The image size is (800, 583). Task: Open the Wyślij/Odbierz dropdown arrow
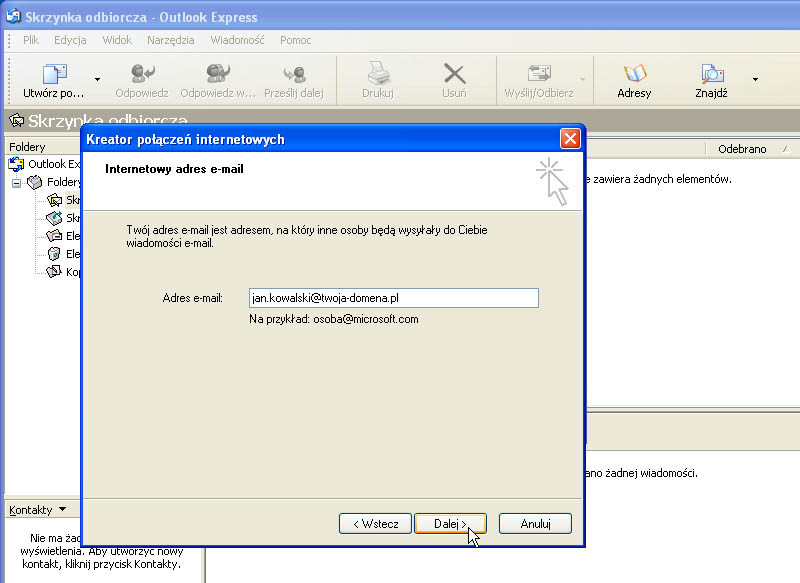[582, 79]
